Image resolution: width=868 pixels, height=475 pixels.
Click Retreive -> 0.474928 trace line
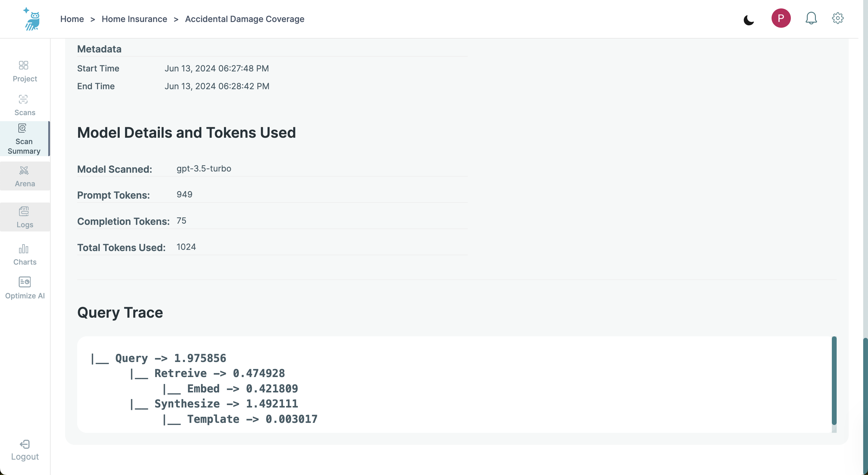tap(208, 373)
